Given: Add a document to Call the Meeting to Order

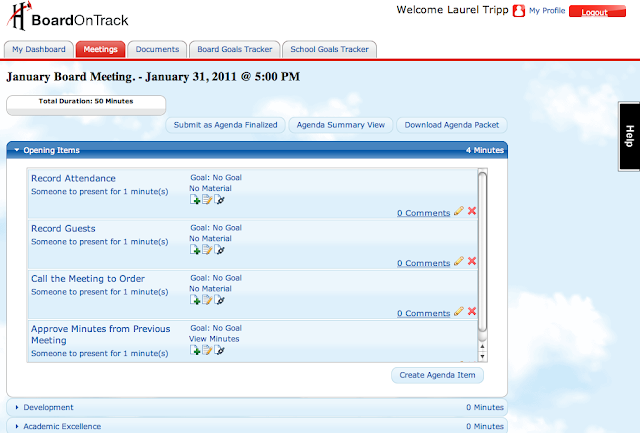Looking at the screenshot, I should tap(195, 300).
